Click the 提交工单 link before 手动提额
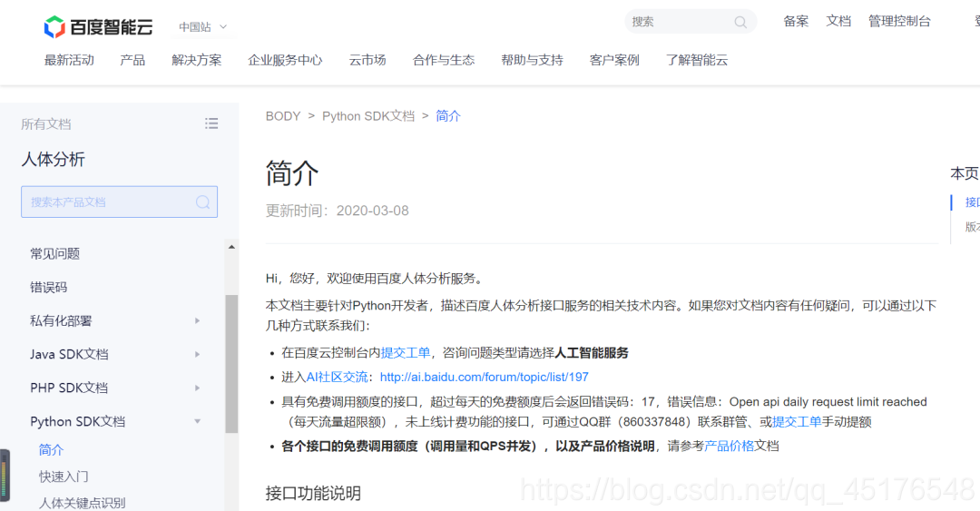 tap(797, 421)
